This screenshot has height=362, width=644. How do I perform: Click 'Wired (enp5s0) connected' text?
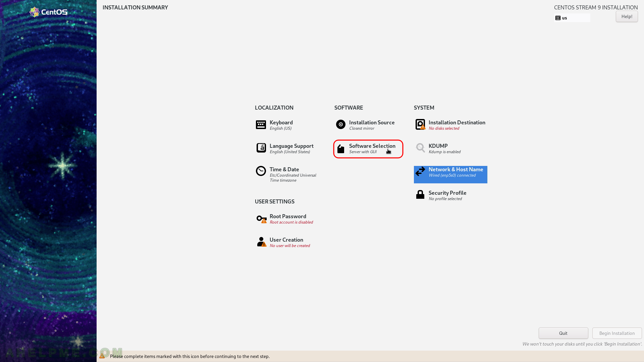(452, 175)
